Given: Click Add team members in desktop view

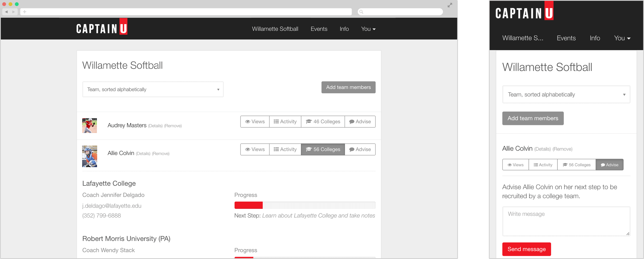Looking at the screenshot, I should pyautogui.click(x=348, y=87).
